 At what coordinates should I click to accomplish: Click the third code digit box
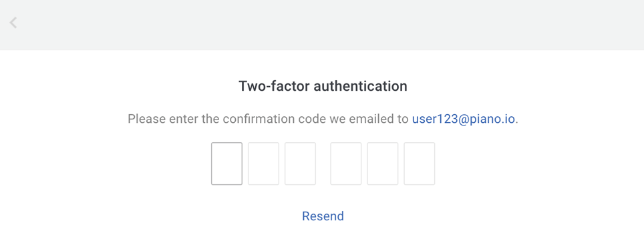click(300, 164)
